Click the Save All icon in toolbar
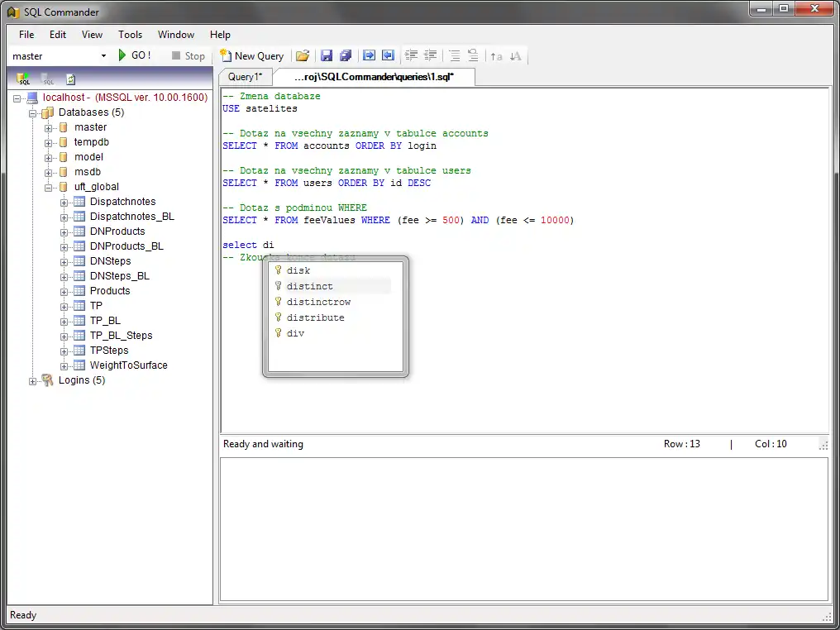 [346, 55]
